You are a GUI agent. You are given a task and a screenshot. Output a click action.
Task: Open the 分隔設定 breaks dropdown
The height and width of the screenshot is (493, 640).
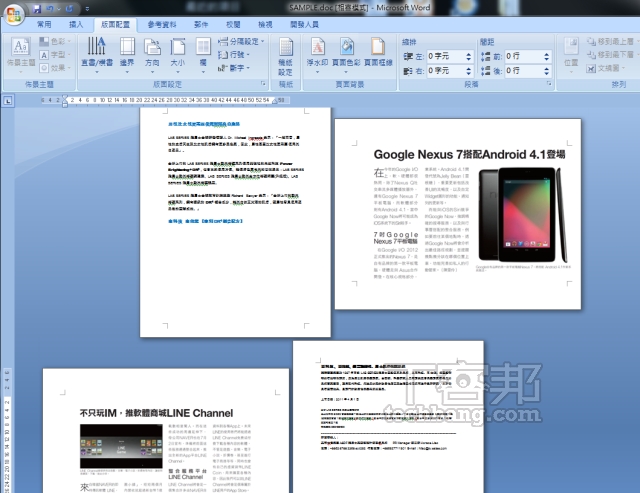point(241,41)
